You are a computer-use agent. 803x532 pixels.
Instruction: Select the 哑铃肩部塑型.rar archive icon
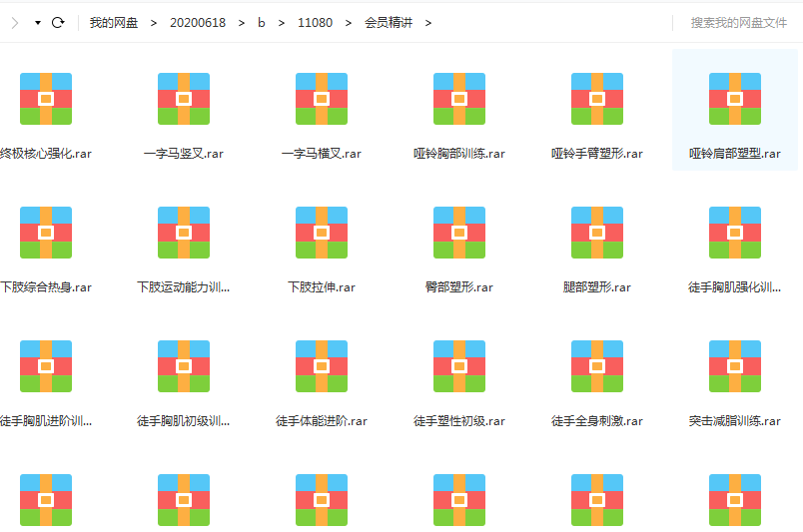click(x=735, y=99)
